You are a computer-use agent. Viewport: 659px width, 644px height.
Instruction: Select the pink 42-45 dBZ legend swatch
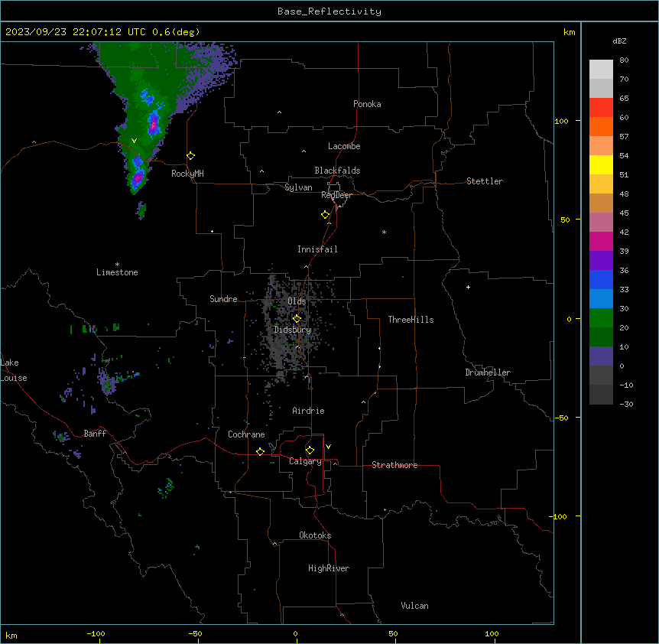coord(601,222)
